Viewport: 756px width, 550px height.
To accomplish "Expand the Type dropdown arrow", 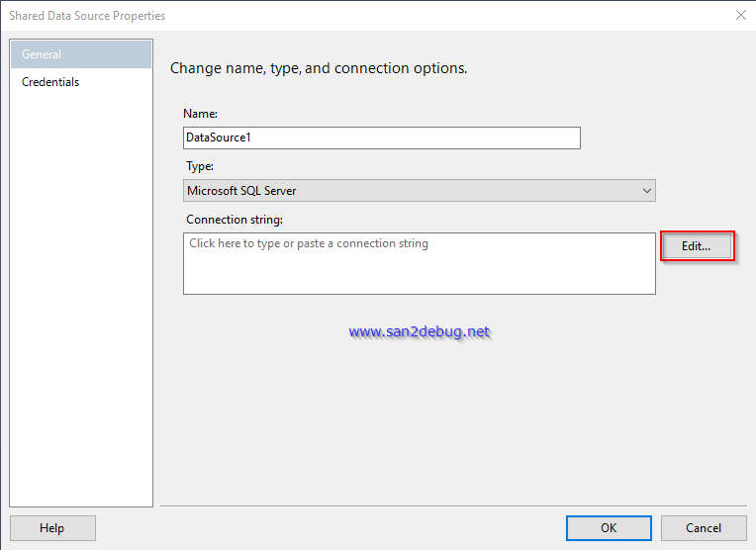I will (647, 191).
